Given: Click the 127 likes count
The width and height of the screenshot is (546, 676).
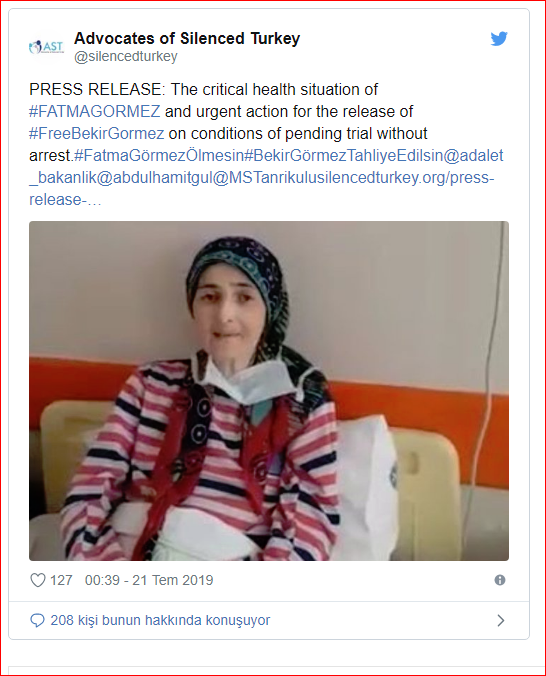Looking at the screenshot, I should click(61, 580).
